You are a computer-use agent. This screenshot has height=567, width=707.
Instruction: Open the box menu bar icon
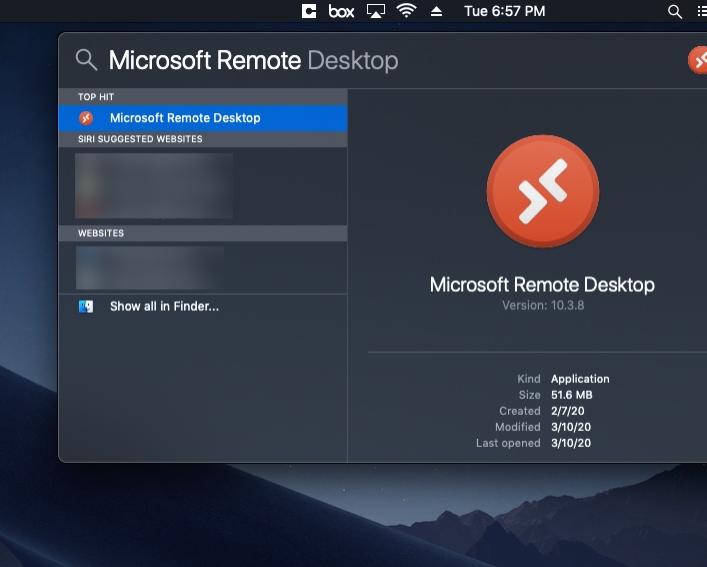coord(341,11)
